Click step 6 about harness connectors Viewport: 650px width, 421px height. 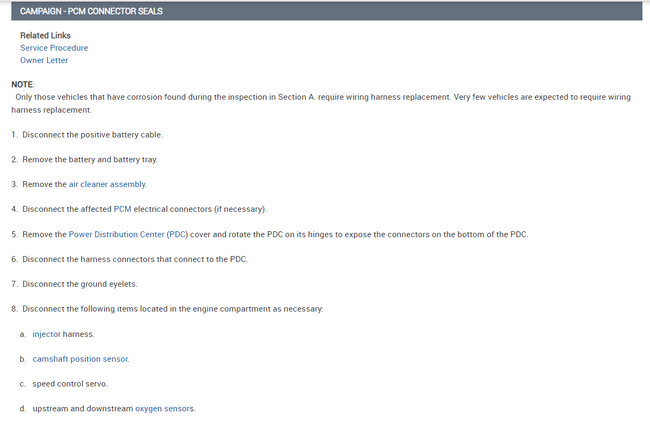[134, 259]
